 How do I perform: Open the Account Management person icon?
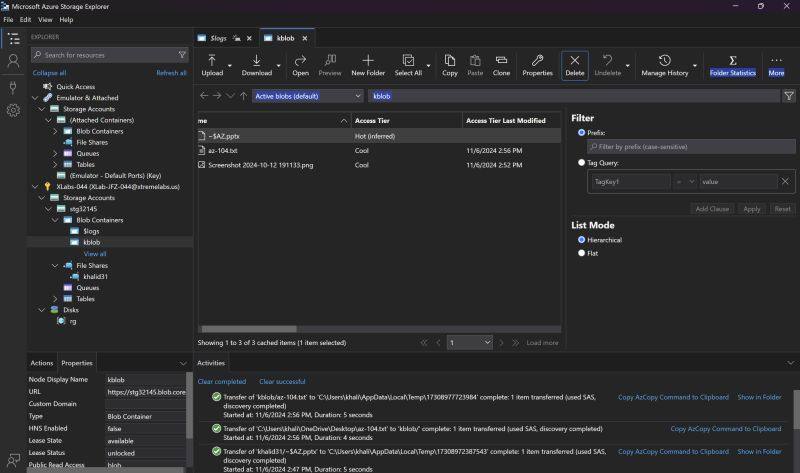point(13,61)
